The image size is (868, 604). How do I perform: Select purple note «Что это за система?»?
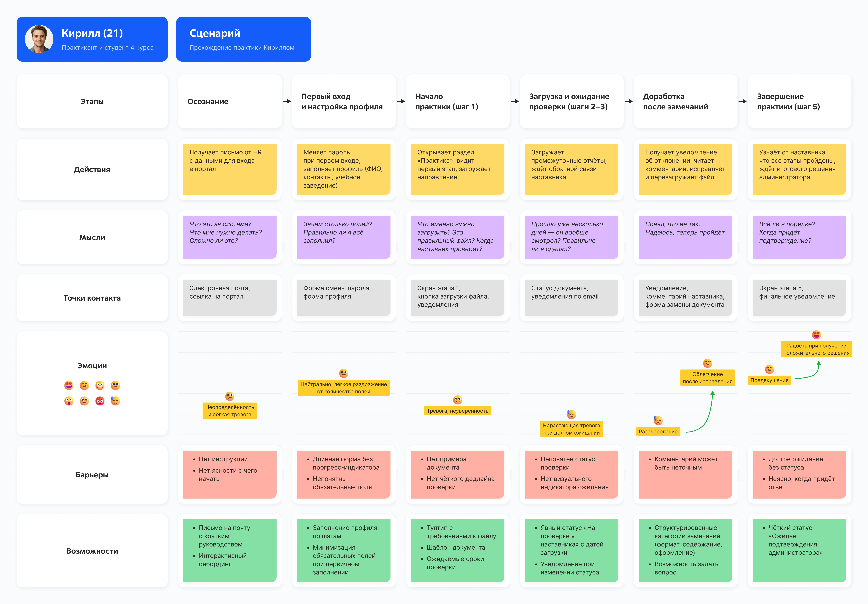(230, 237)
